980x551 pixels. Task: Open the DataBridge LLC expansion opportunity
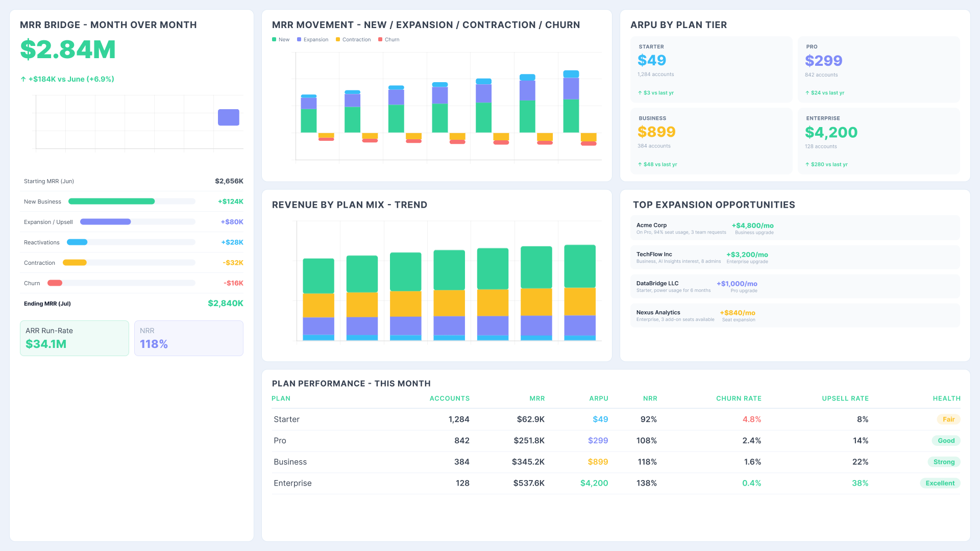pyautogui.click(x=795, y=286)
